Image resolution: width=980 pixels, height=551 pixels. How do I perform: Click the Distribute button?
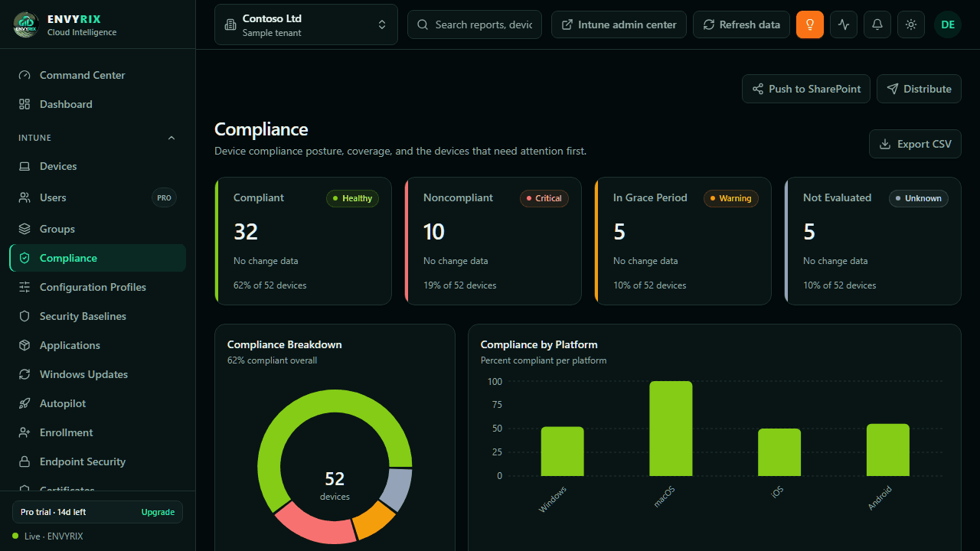click(x=919, y=89)
